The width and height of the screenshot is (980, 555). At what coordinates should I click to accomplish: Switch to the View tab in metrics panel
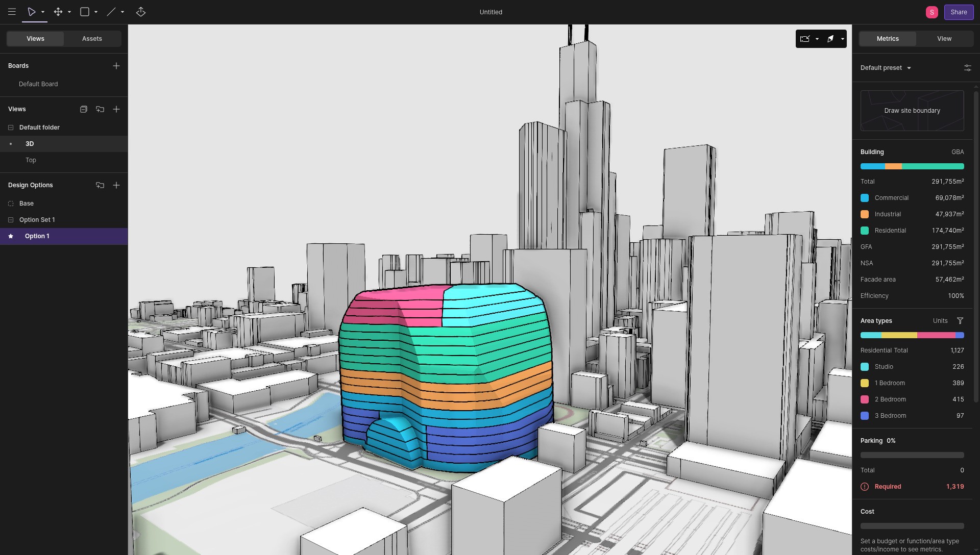coord(944,38)
